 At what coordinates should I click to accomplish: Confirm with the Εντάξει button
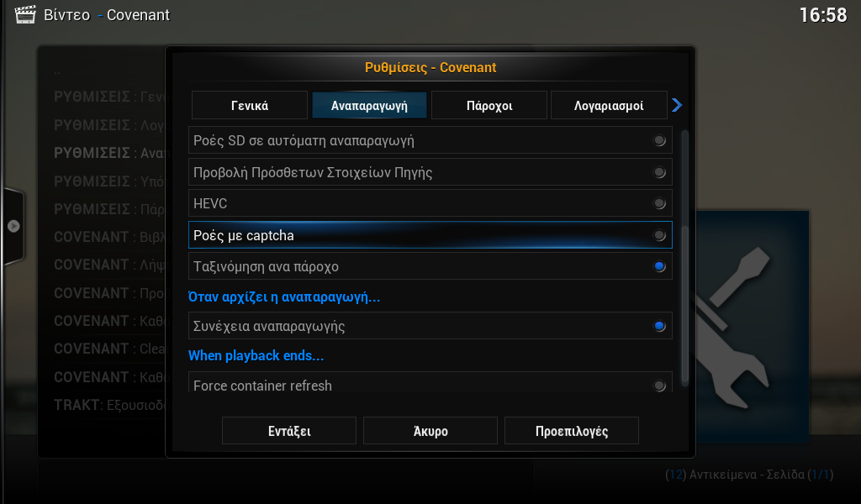pyautogui.click(x=289, y=431)
